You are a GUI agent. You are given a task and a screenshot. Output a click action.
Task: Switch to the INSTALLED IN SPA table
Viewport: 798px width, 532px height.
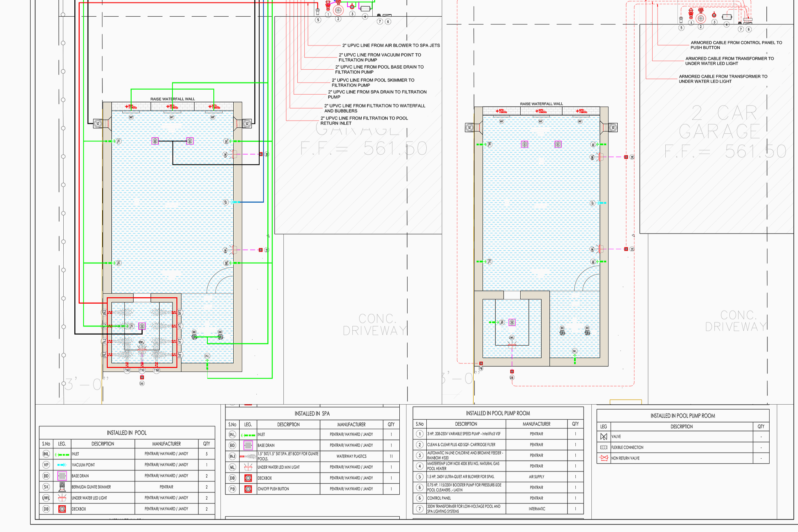(312, 414)
